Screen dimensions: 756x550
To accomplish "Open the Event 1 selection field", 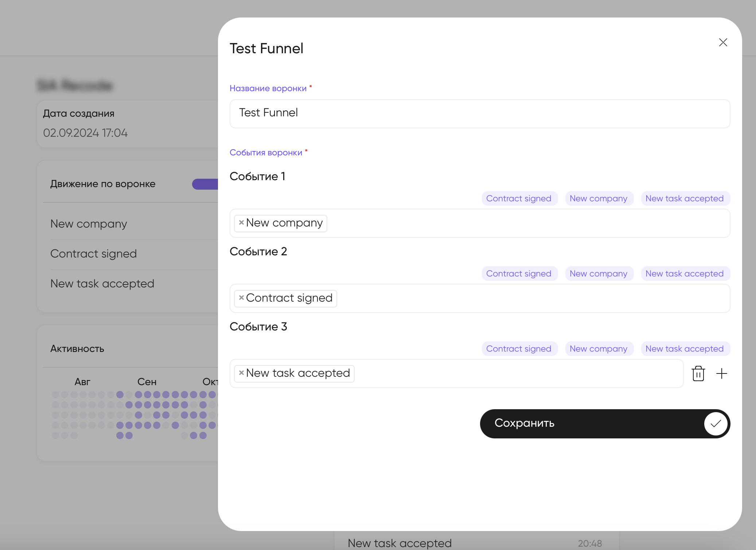I will 510,223.
